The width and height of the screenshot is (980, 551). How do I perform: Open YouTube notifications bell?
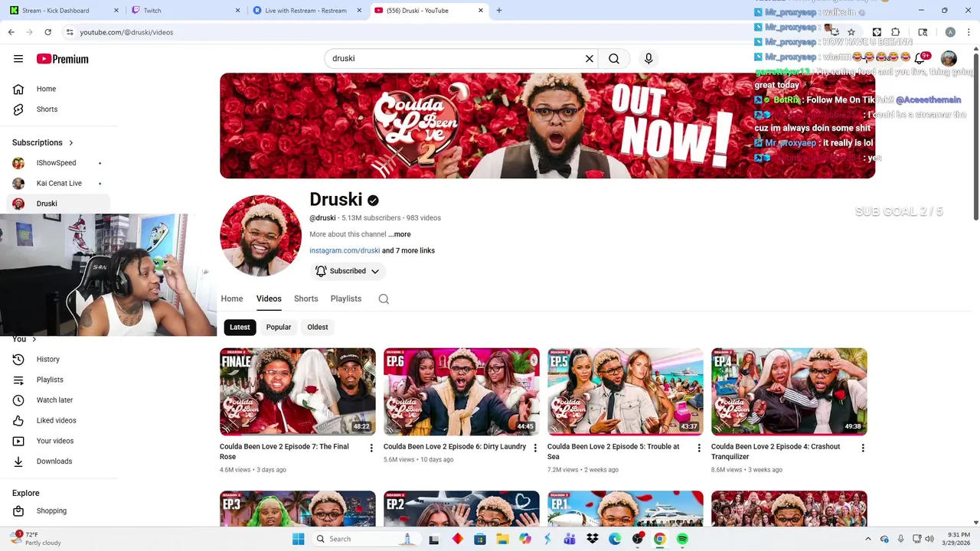921,59
